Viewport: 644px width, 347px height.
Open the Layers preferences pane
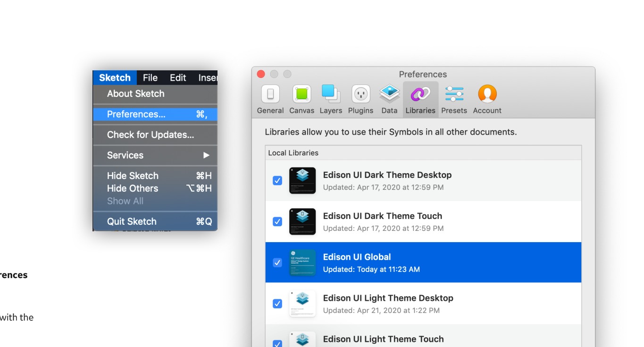pos(331,100)
